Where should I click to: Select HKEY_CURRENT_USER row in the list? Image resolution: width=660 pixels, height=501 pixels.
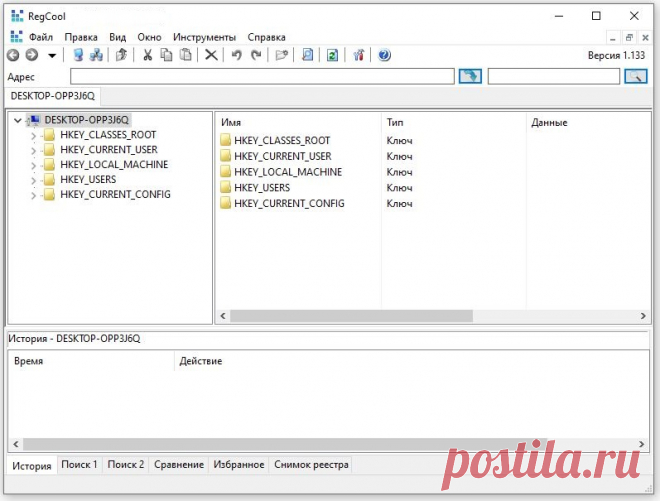pos(283,156)
